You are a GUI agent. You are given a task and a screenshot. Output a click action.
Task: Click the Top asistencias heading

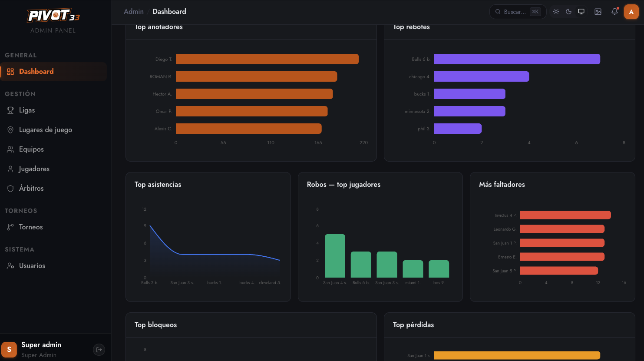158,185
